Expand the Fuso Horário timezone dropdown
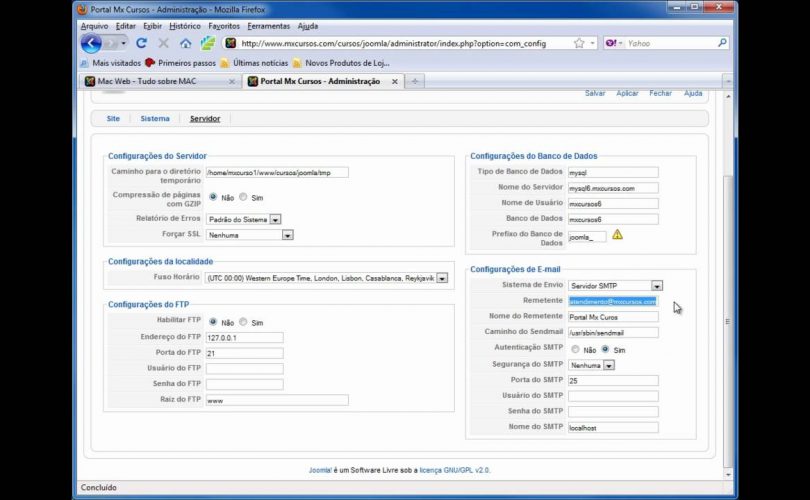 click(x=441, y=278)
